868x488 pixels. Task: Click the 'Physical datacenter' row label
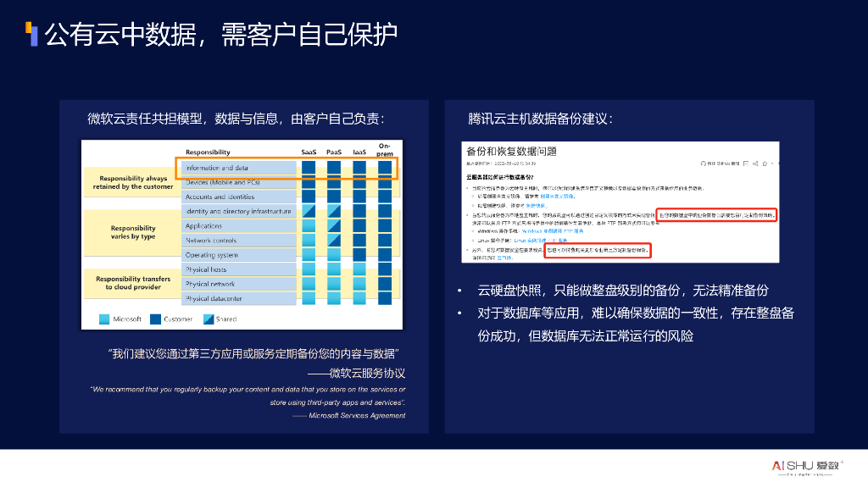tap(238, 299)
